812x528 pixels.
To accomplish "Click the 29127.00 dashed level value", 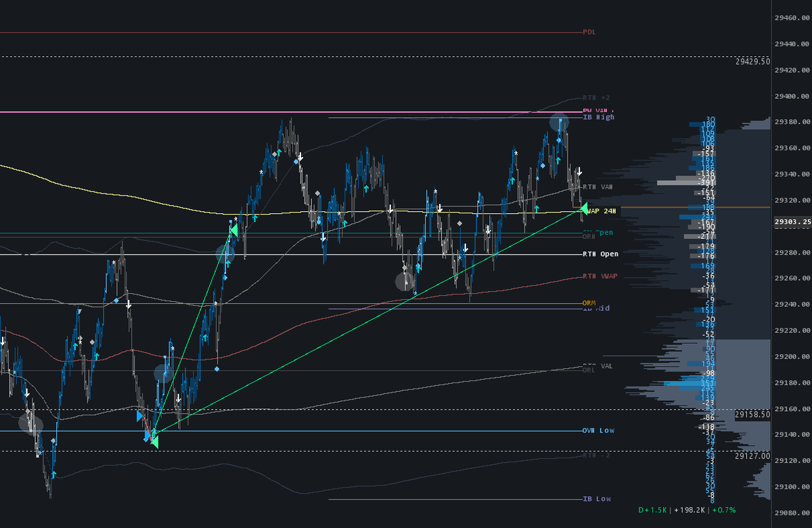I will 753,456.
